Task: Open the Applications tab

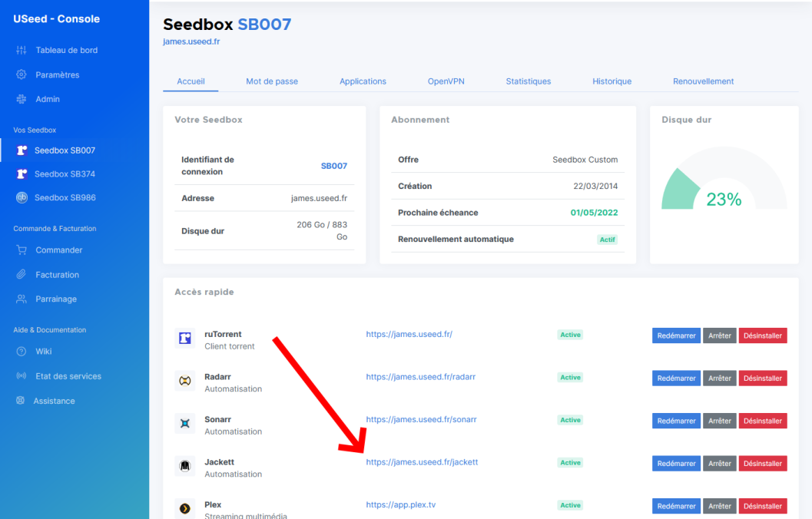Action: tap(363, 81)
